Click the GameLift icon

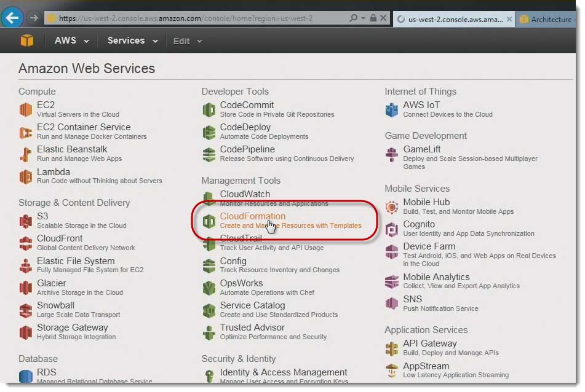(392, 154)
